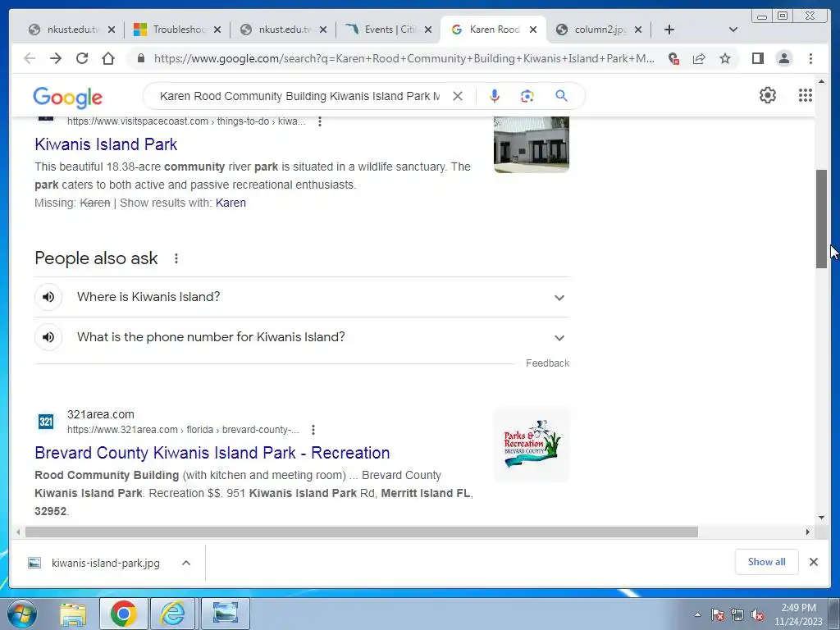The image size is (840, 630).
Task: Share this page using the share icon
Action: (699, 58)
